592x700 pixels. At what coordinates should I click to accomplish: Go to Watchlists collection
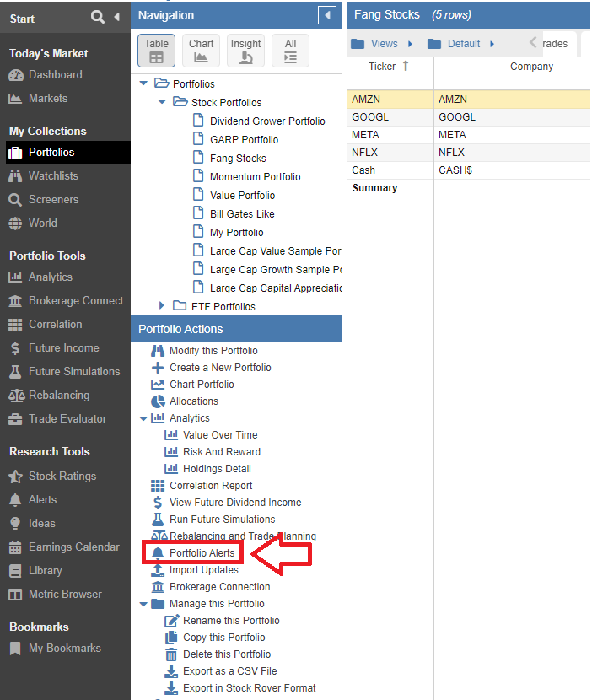[x=43, y=176]
